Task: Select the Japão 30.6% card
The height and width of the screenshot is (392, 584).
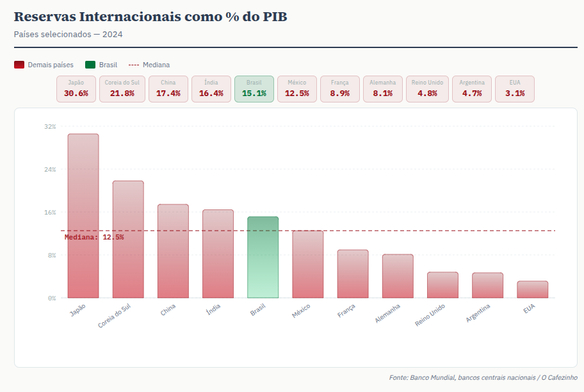Action: coord(76,89)
